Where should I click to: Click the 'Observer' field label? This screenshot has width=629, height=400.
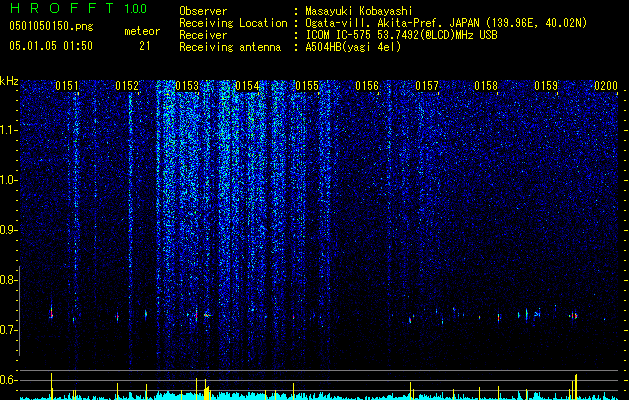(203, 11)
